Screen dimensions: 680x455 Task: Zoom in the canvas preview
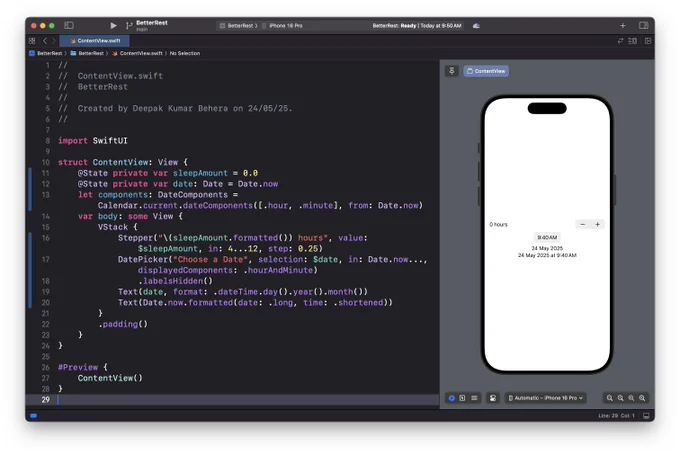642,398
